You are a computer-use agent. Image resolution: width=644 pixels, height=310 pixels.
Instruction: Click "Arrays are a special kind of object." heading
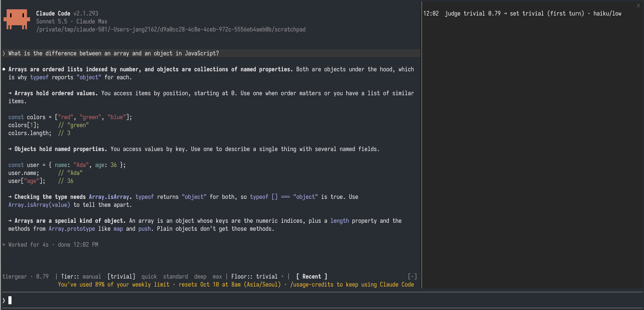click(x=70, y=221)
